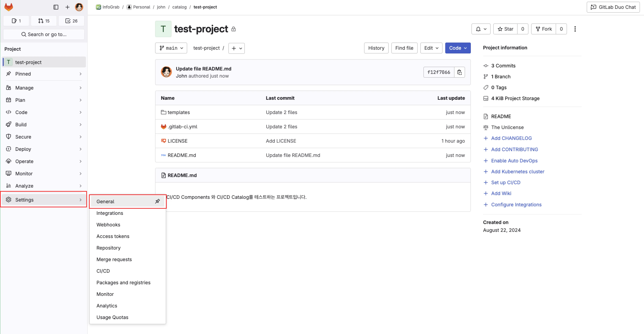The height and width of the screenshot is (334, 644).
Task: Open Webhooks from the Settings menu
Action: 108,225
